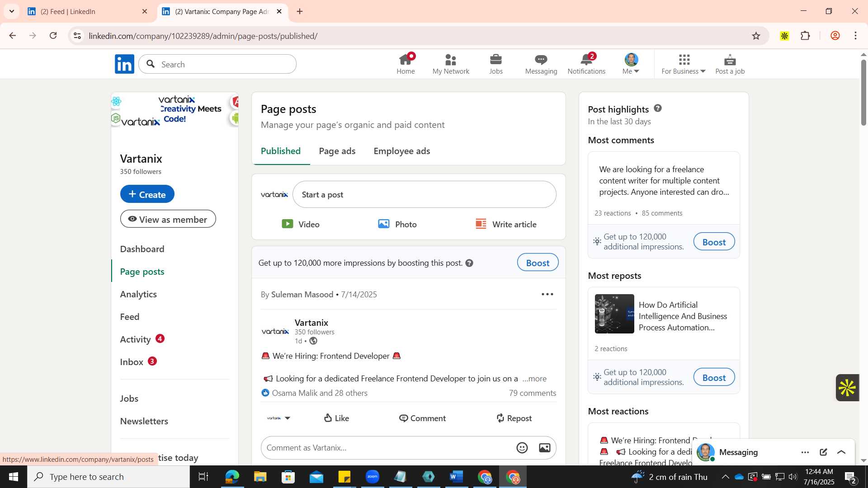Click Post a job icon
Image resolution: width=868 pixels, height=488 pixels.
pos(730,64)
